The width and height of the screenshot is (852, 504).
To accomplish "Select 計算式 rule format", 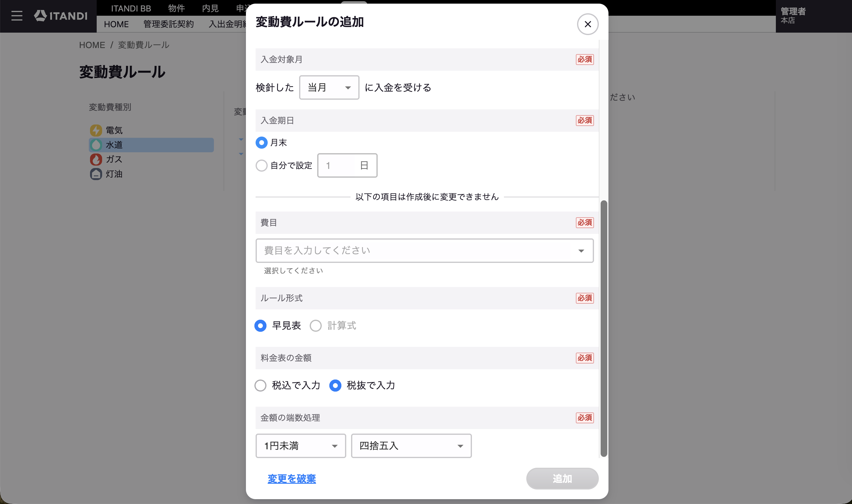I will [315, 326].
